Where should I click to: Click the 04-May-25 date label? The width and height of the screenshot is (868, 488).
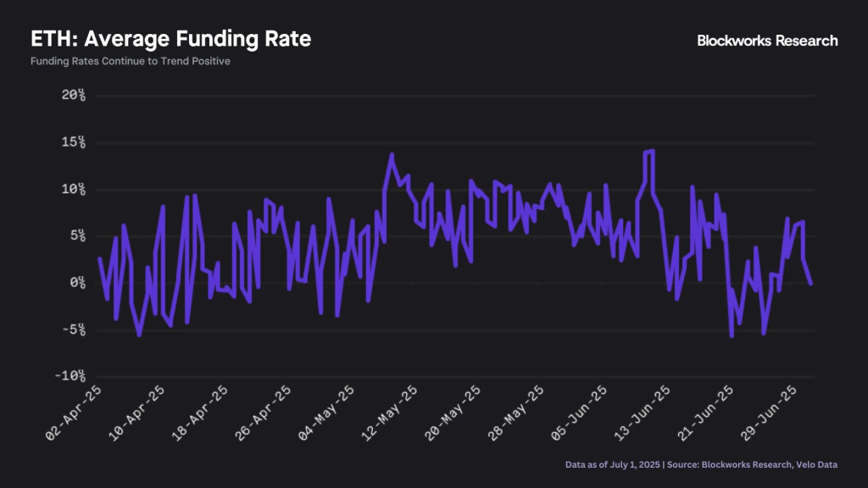326,413
